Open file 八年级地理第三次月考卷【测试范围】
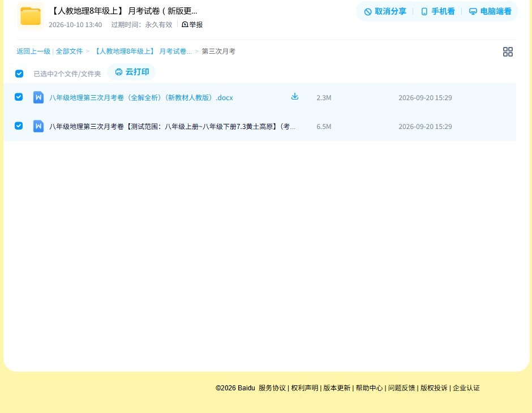The image size is (532, 413). click(173, 127)
